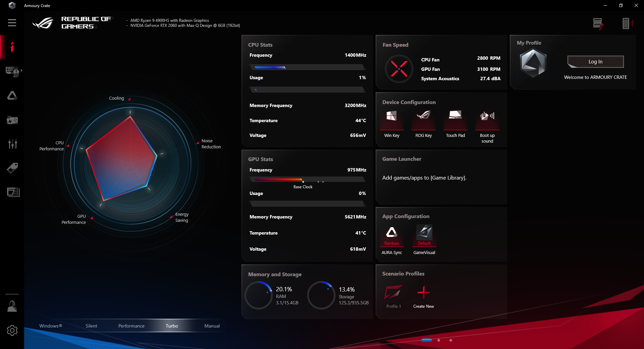Click the Armoury Crate title bar icon
644x349 pixels.
tap(12, 5)
